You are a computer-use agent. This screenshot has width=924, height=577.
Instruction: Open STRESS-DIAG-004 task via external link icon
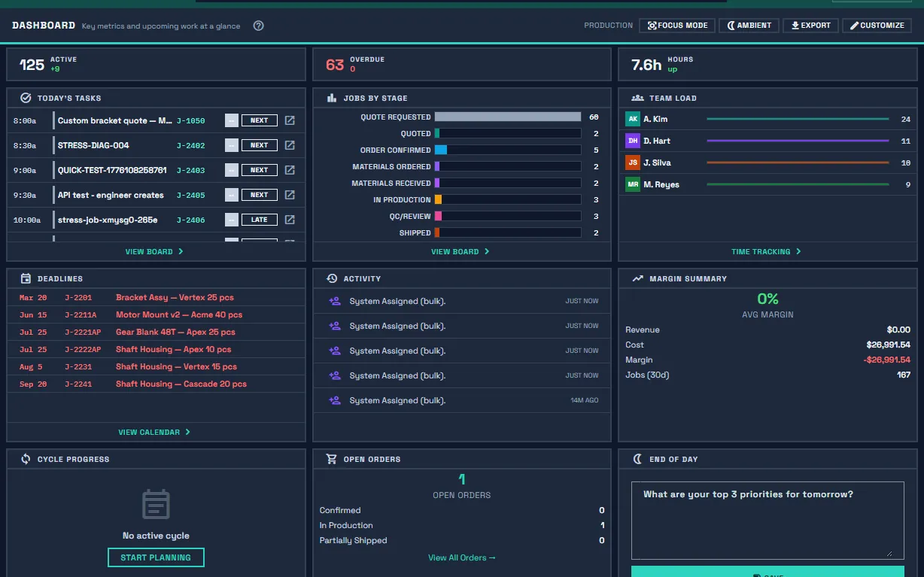290,145
